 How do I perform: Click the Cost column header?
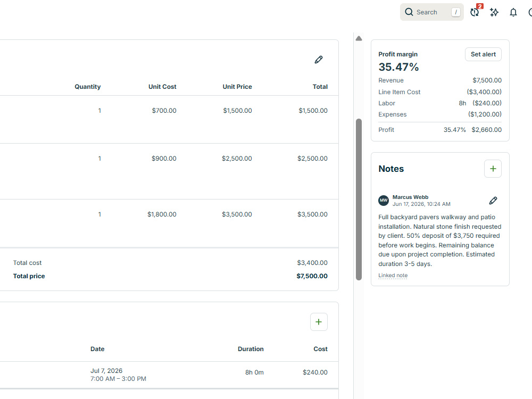point(320,349)
